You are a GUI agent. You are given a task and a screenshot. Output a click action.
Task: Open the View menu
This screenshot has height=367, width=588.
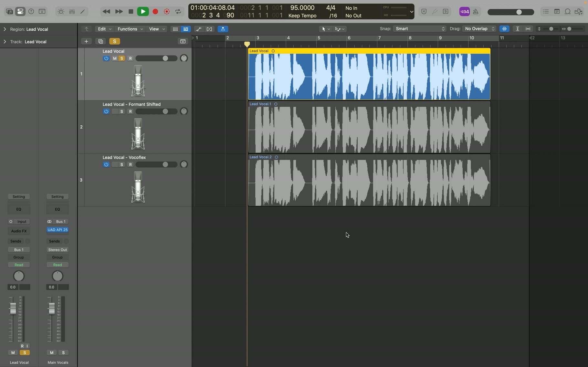click(157, 29)
